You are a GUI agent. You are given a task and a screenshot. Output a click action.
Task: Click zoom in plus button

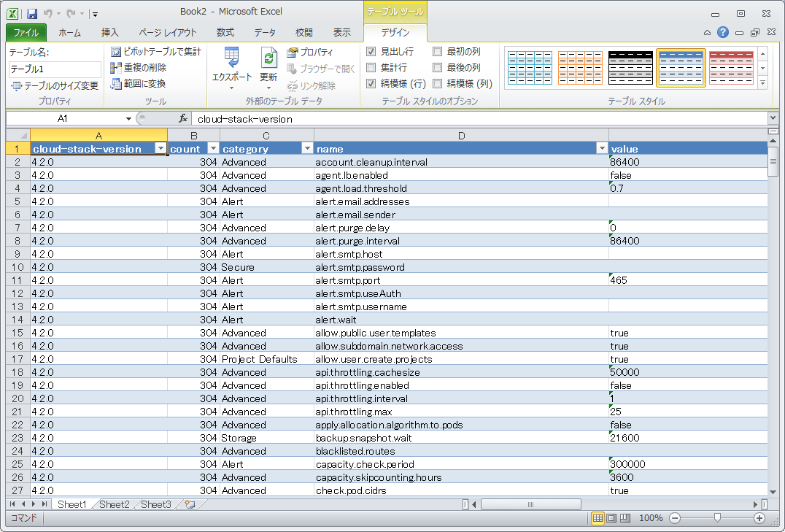click(759, 518)
